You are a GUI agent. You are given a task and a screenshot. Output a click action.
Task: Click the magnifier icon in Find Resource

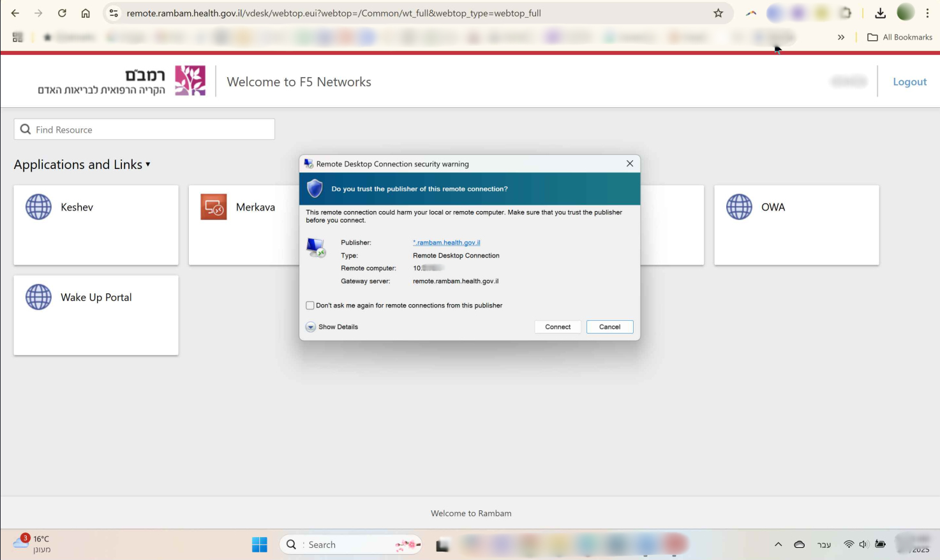[26, 129]
